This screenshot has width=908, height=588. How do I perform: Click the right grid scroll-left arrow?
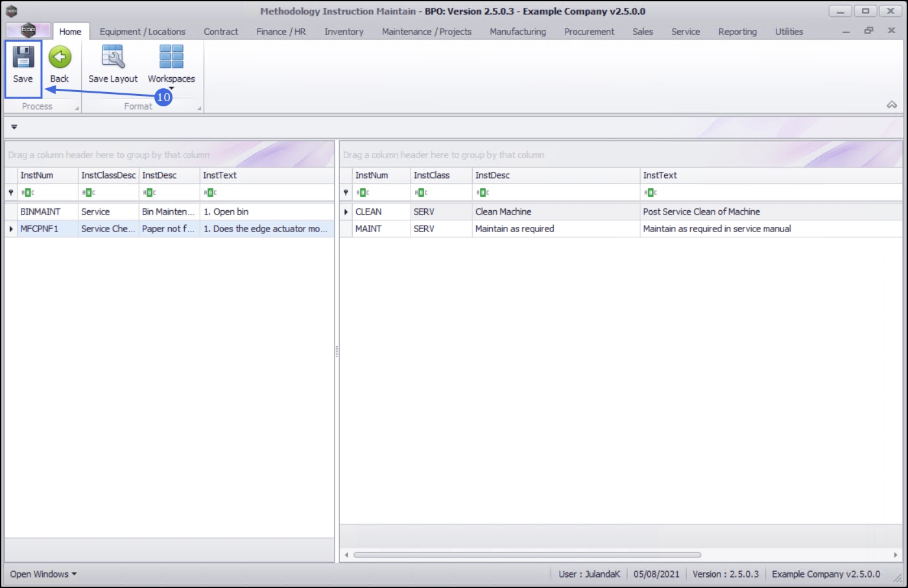[x=346, y=555]
